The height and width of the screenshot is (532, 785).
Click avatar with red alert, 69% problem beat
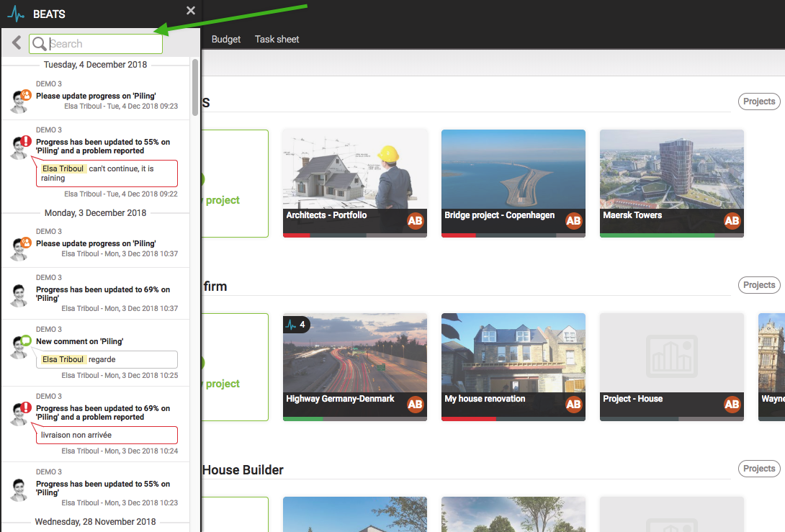[x=20, y=413]
